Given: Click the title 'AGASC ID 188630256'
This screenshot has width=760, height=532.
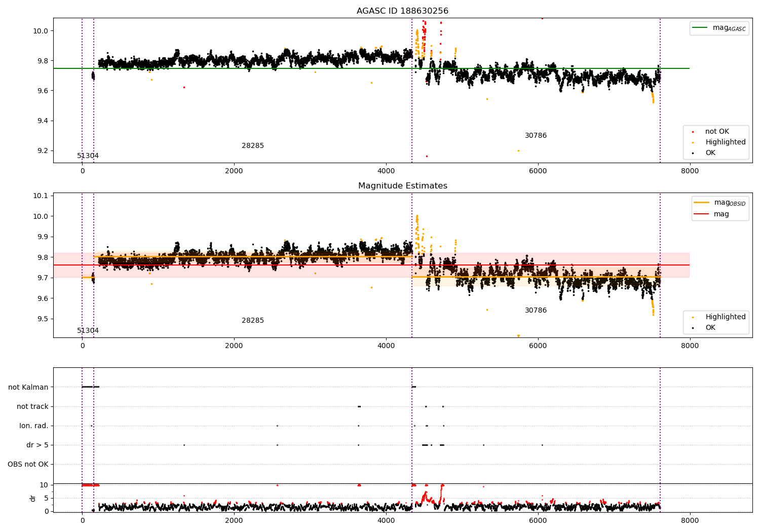Looking at the screenshot, I should [x=402, y=11].
